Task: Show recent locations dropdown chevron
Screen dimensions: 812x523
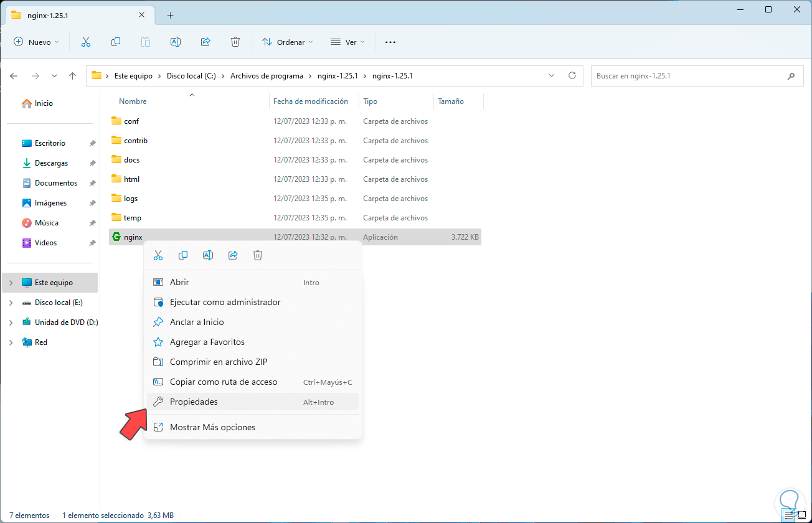Action: tap(54, 76)
